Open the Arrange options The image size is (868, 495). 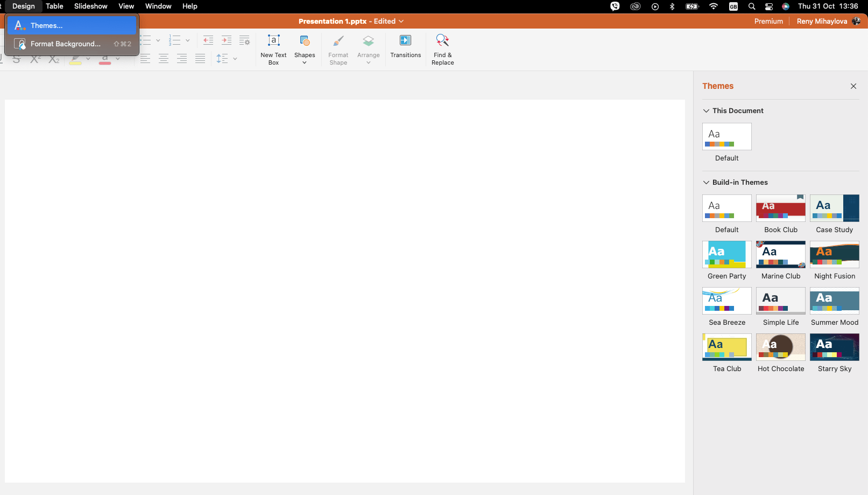click(x=368, y=48)
